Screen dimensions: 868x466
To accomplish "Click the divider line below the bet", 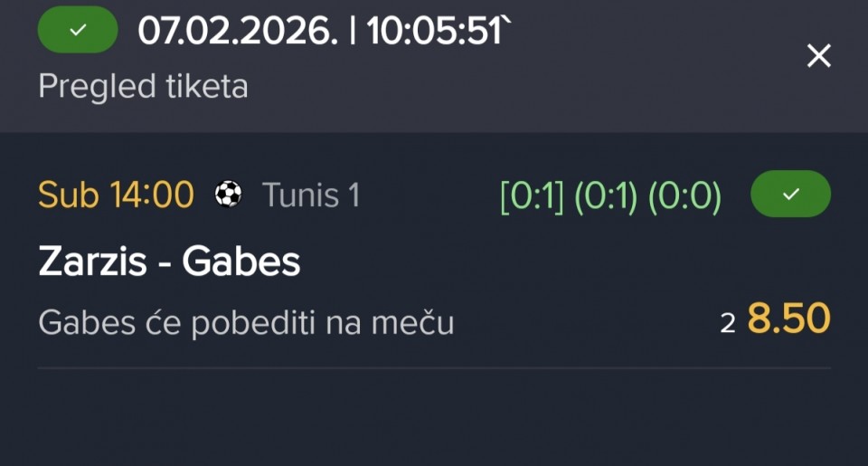I will pyautogui.click(x=434, y=368).
